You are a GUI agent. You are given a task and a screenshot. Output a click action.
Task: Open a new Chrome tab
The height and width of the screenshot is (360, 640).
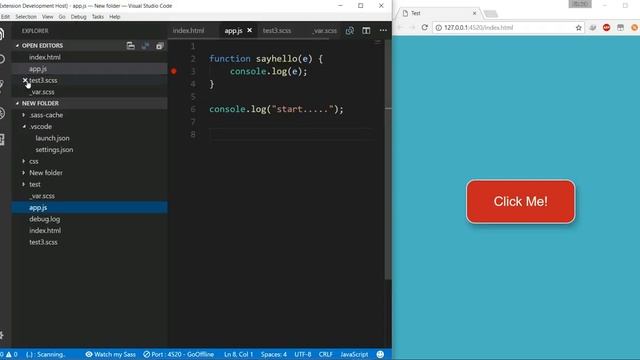[x=491, y=14]
